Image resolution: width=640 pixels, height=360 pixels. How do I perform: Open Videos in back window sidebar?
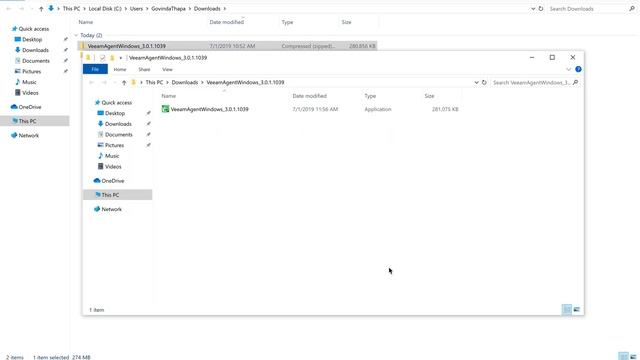coord(30,93)
